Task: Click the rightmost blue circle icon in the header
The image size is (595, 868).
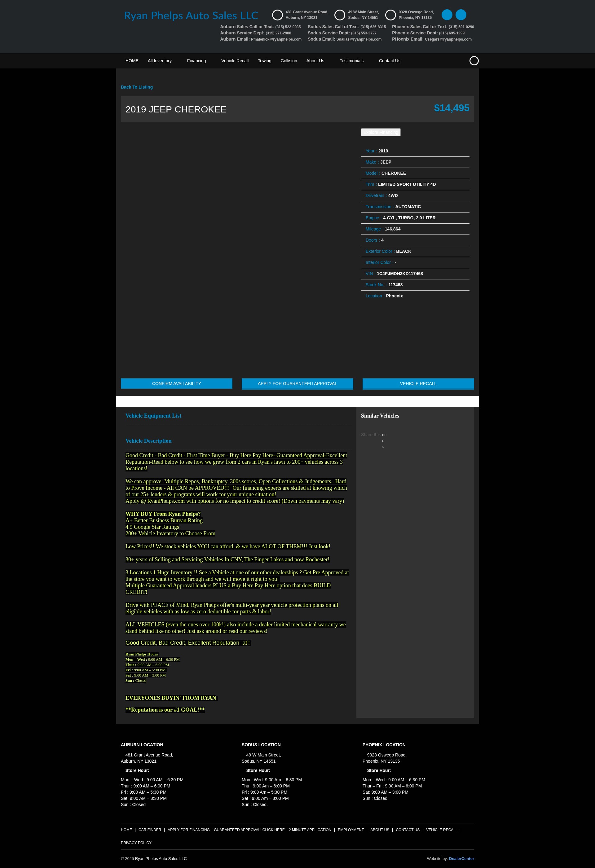Action: click(x=461, y=15)
